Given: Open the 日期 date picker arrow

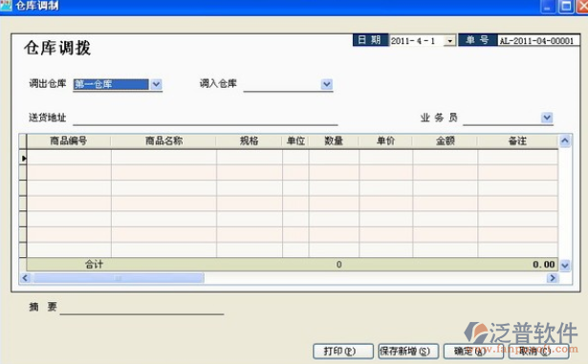Looking at the screenshot, I should [x=449, y=40].
